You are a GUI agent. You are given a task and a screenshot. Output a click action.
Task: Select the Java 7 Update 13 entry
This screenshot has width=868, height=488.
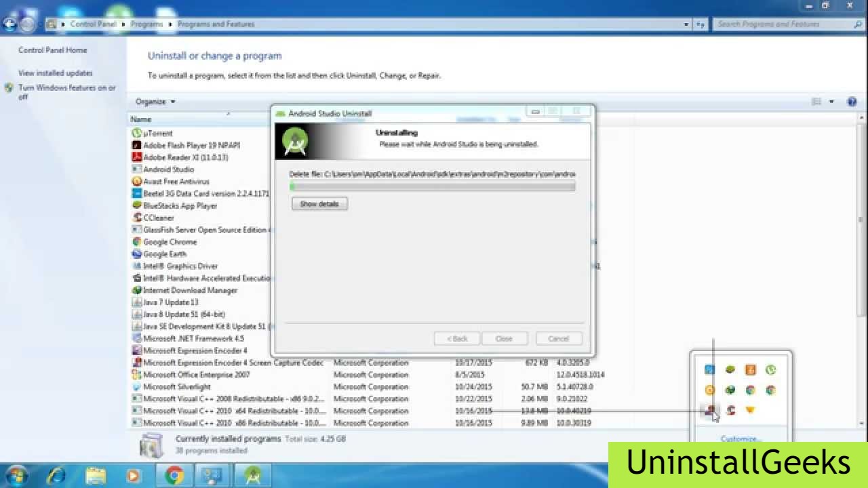click(170, 302)
